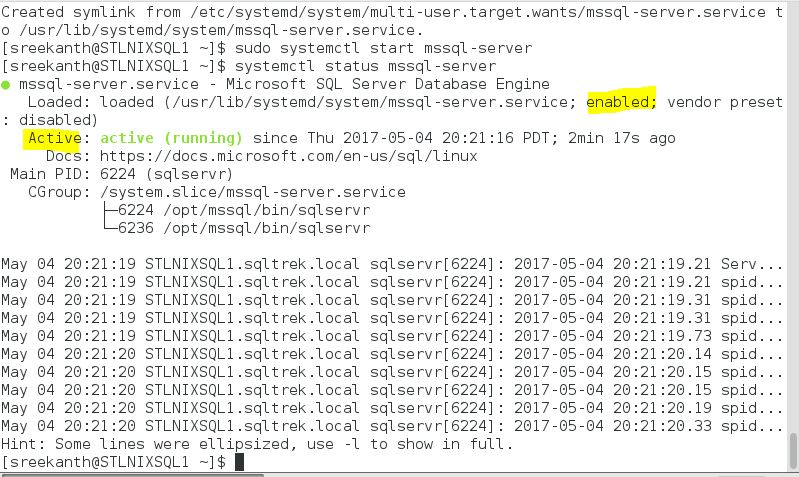Image resolution: width=799 pixels, height=477 pixels.
Task: Click the 6224 /opt/mssql/bin/sqlservr process entry
Action: tap(243, 210)
